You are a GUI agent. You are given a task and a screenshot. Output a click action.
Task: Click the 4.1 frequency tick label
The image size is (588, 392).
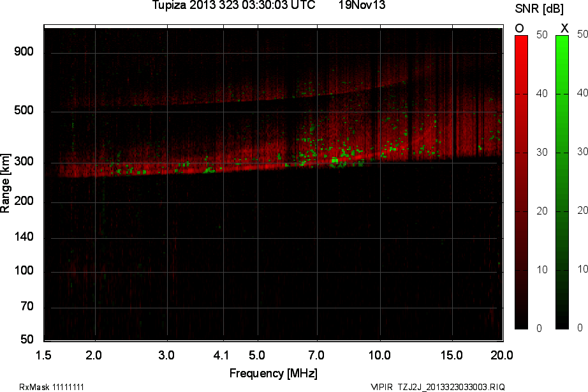pyautogui.click(x=221, y=355)
